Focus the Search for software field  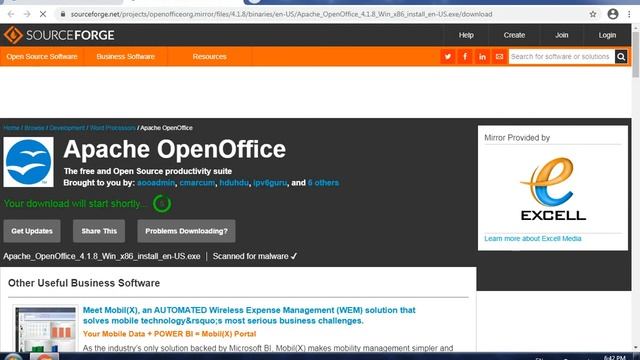[561, 57]
